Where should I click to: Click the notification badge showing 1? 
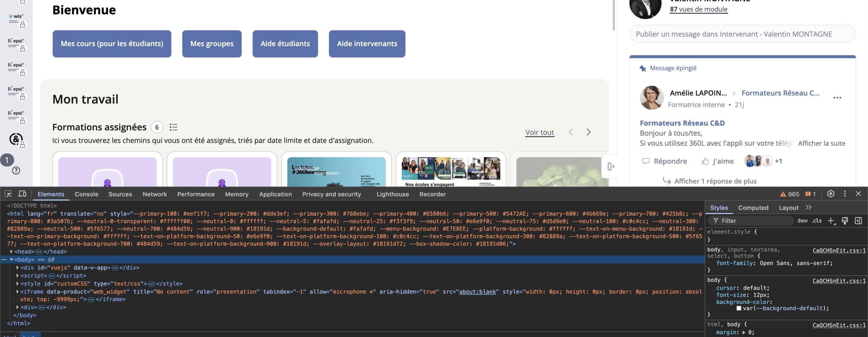click(x=7, y=160)
